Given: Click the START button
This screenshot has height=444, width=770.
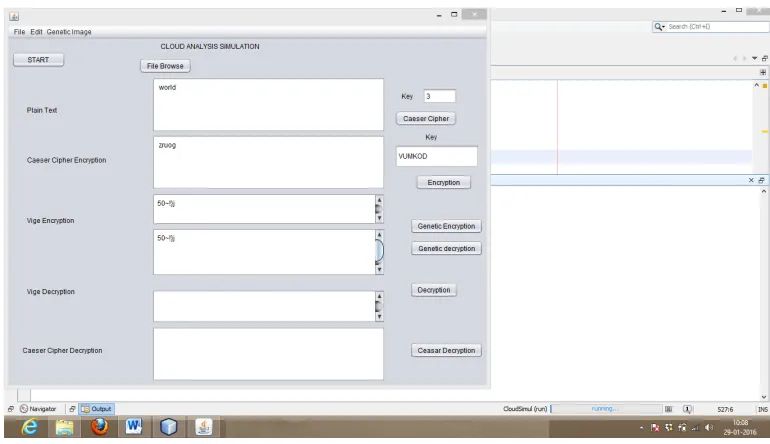Looking at the screenshot, I should click(x=38, y=60).
